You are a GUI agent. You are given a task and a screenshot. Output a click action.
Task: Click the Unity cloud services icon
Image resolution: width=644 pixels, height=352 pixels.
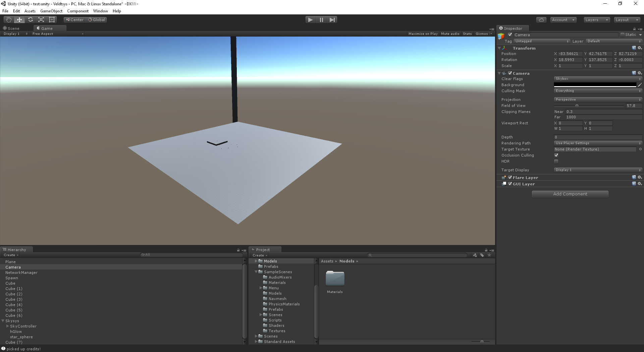click(541, 19)
